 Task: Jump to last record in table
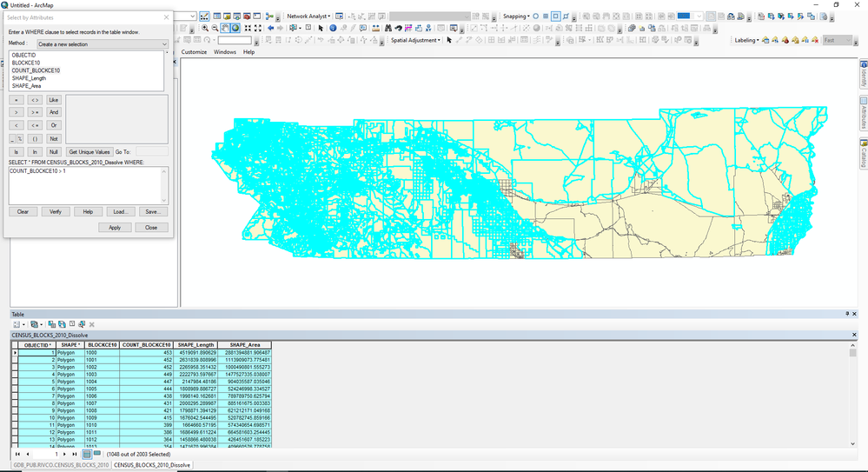point(75,454)
